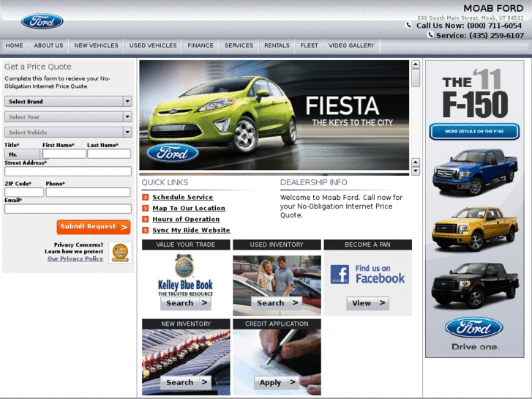This screenshot has width=532, height=399.
Task: Click the 500 South Main Street address
Action: pos(471,18)
